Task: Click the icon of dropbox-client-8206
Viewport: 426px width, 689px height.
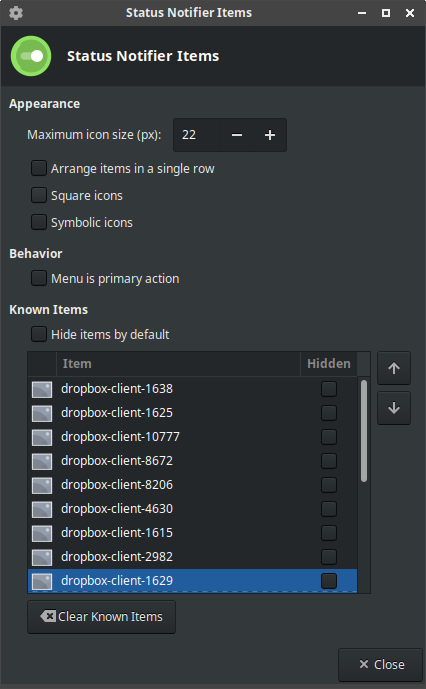Action: click(42, 485)
